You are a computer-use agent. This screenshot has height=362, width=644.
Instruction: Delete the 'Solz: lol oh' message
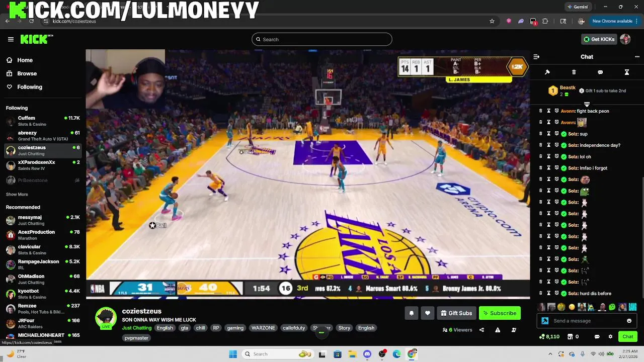tap(541, 156)
